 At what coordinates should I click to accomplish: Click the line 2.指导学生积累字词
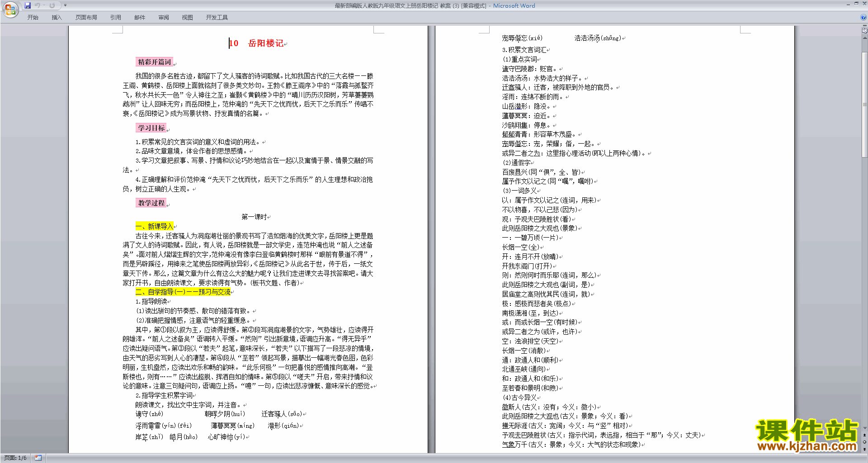point(164,395)
